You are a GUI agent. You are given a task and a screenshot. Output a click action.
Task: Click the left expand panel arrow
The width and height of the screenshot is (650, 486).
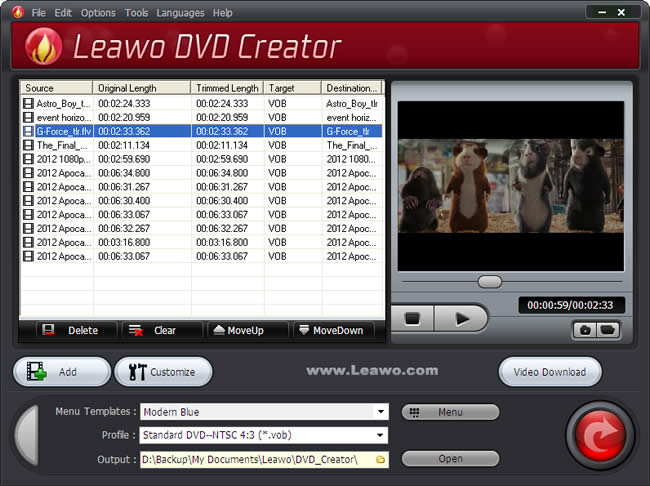pyautogui.click(x=27, y=435)
